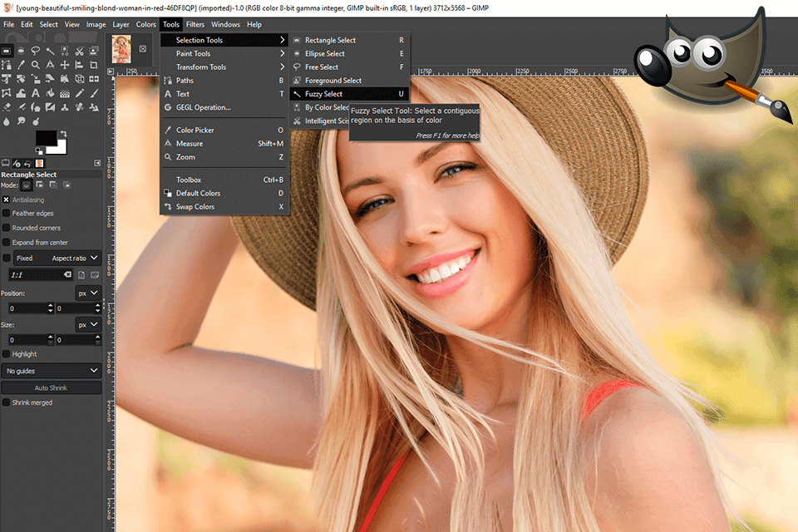Select the Alignment tool in toolbox
The image size is (798, 532).
pos(79,65)
